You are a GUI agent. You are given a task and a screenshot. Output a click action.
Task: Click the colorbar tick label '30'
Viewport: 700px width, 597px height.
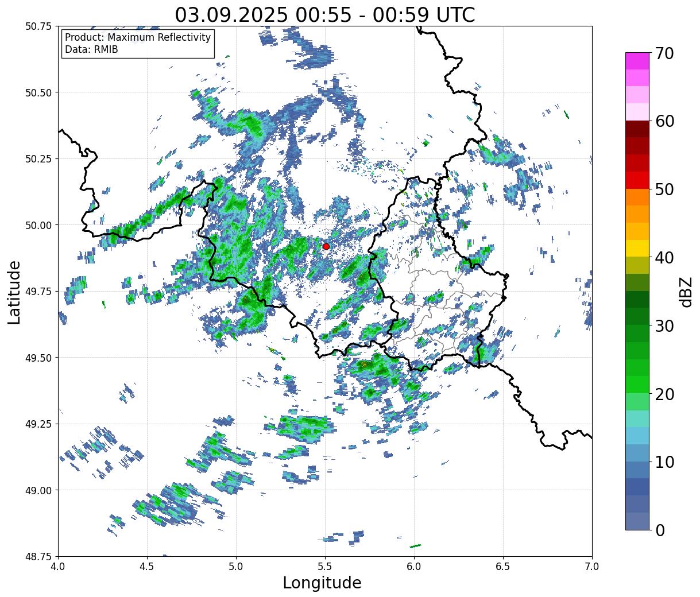click(x=664, y=325)
